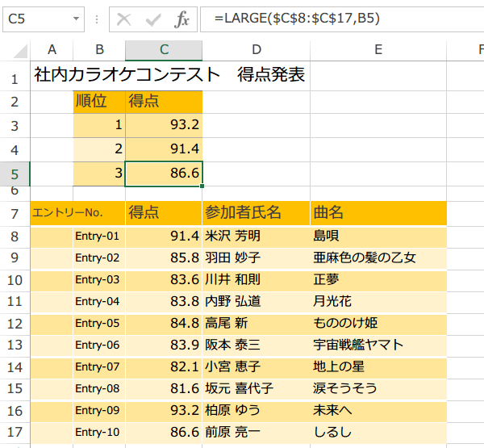
Task: Click the Cancel (X) formula bar icon
Action: [123, 19]
